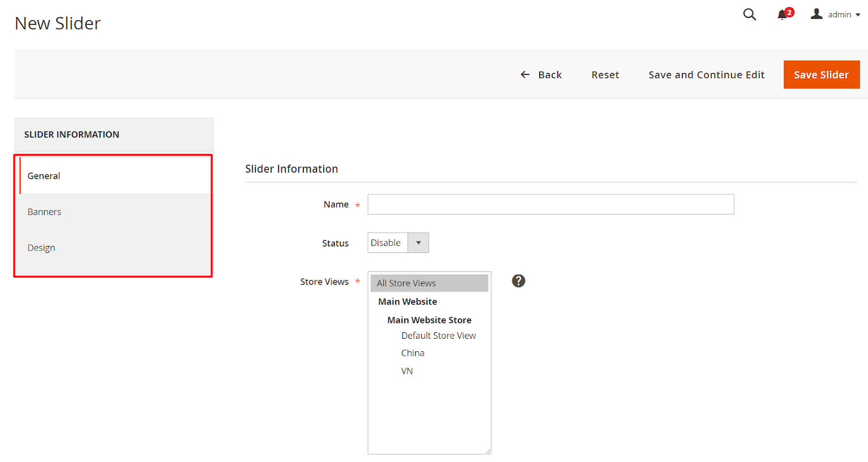Select the General tab

pyautogui.click(x=44, y=176)
